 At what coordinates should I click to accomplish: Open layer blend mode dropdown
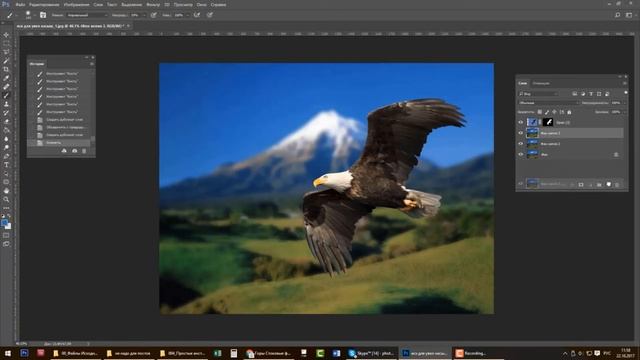pos(549,103)
